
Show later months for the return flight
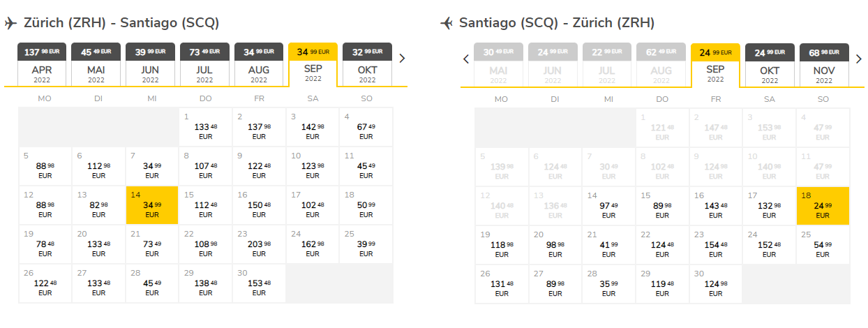[858, 59]
